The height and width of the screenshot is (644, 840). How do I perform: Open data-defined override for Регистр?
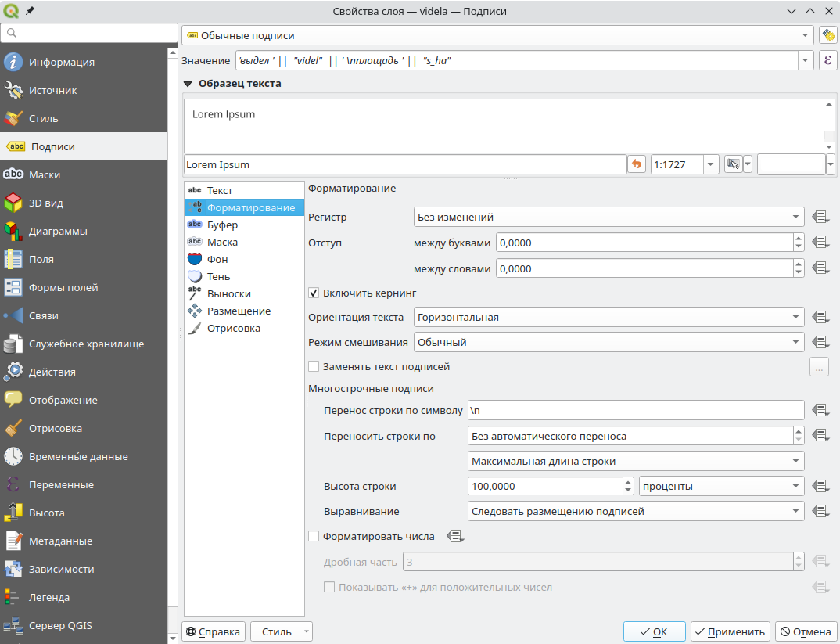[820, 217]
